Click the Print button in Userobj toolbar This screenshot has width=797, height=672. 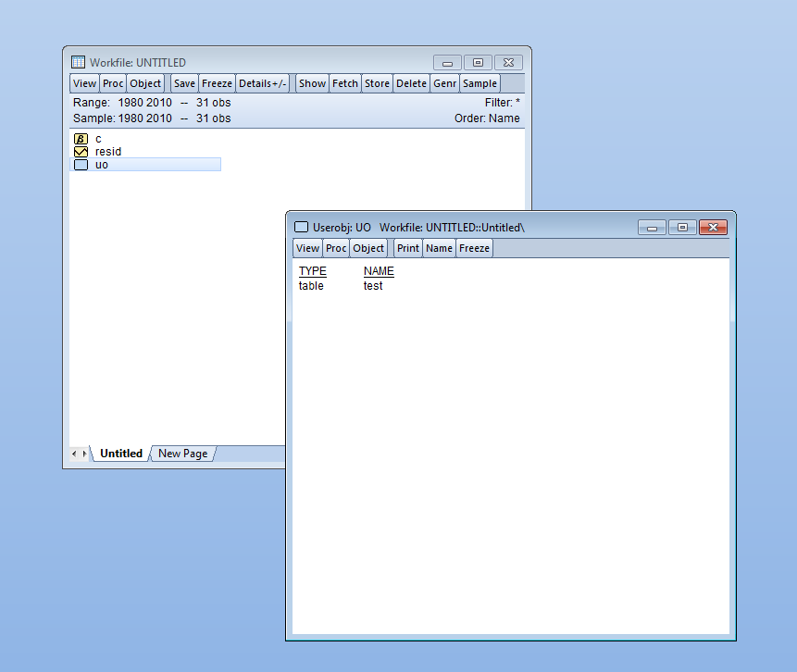(x=408, y=248)
